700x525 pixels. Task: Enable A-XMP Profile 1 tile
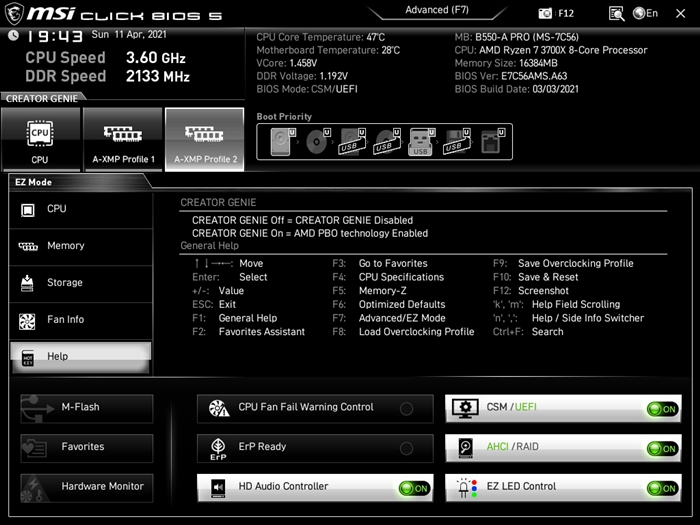(x=123, y=139)
